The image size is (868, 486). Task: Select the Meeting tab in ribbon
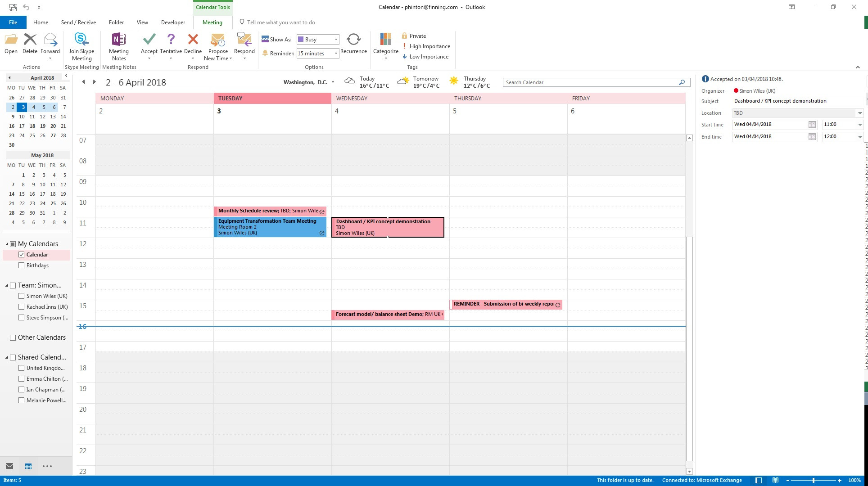(x=212, y=22)
